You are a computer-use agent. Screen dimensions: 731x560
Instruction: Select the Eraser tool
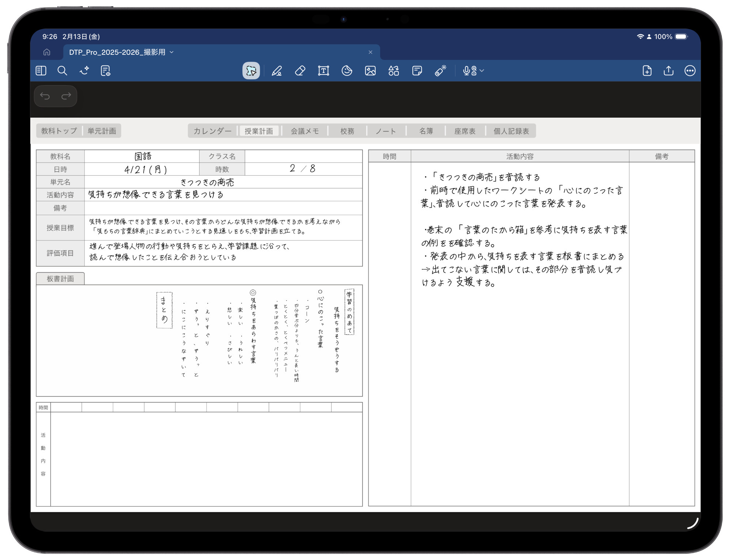coord(300,71)
